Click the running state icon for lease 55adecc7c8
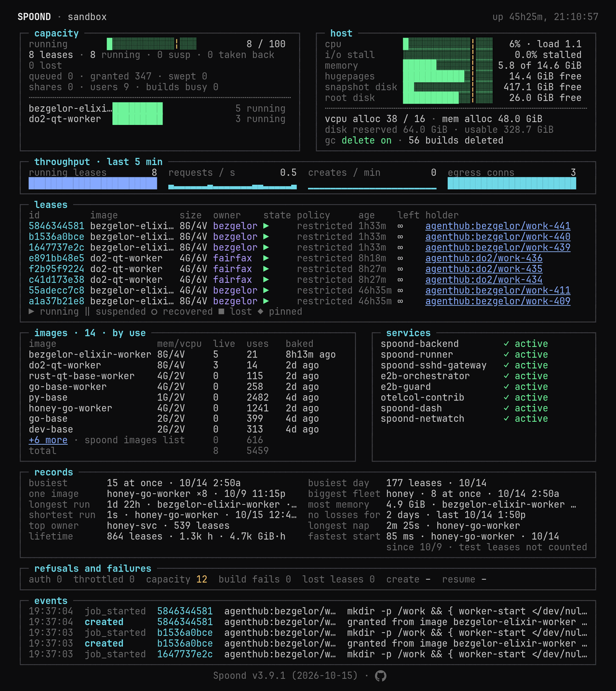Screen dimensions: 616x691 pyautogui.click(x=266, y=291)
